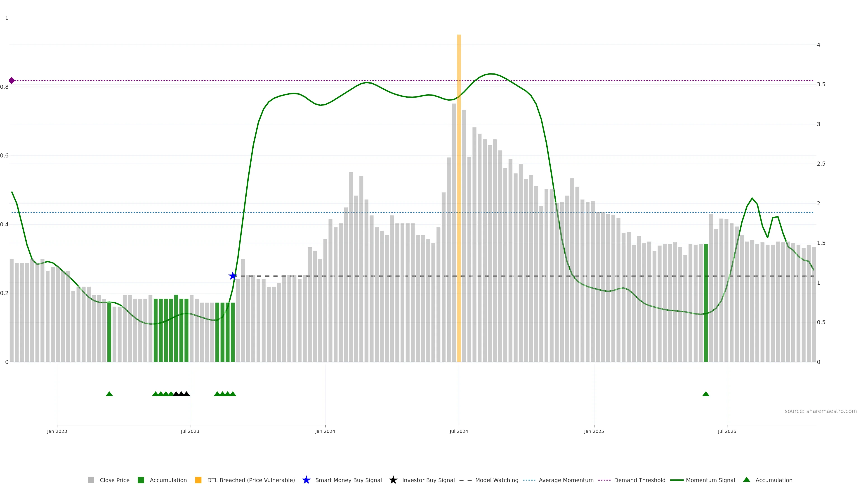Image resolution: width=868 pixels, height=488 pixels.
Task: Click the purple diamond Demand Threshold marker
Action: pos(12,80)
